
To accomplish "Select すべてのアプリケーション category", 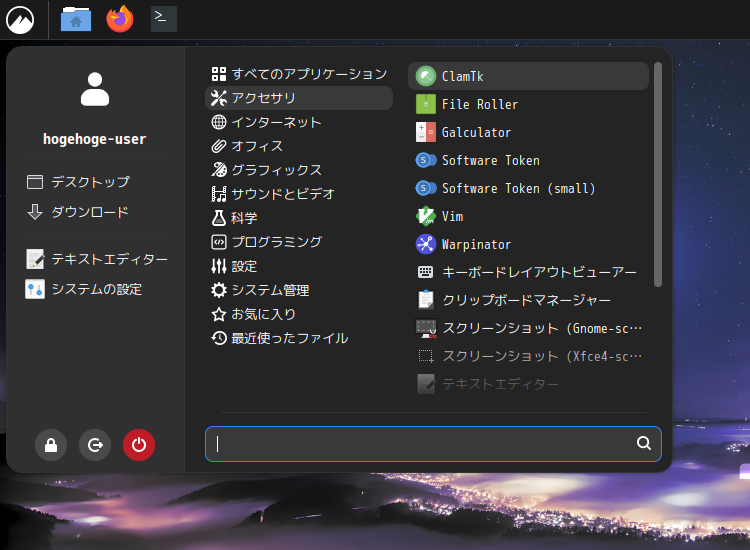I will (x=299, y=74).
